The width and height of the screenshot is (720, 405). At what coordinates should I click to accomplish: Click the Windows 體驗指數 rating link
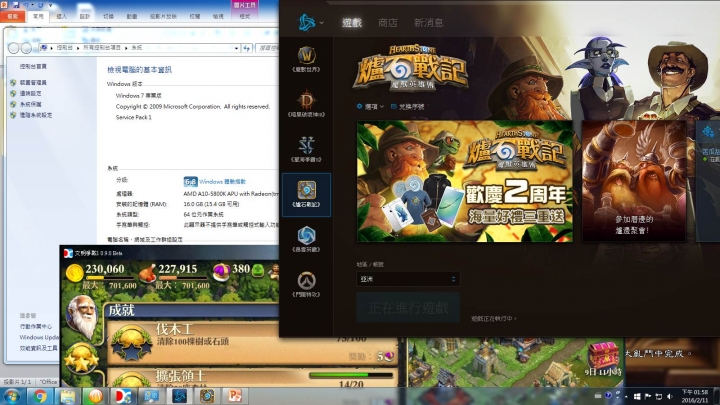[x=222, y=182]
